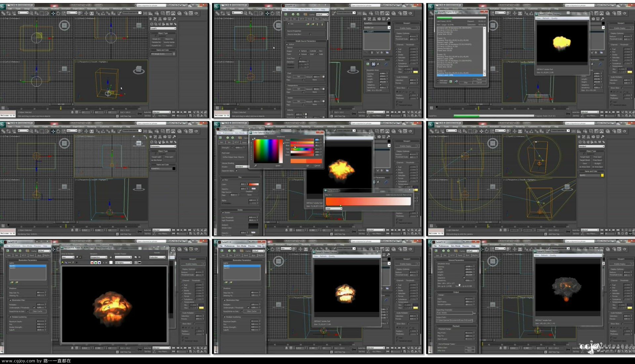Screen dimensions: 635x364
Task: Start simulation green icon in grey-smoke screenshot FumeFX UI
Action: pos(444,251)
